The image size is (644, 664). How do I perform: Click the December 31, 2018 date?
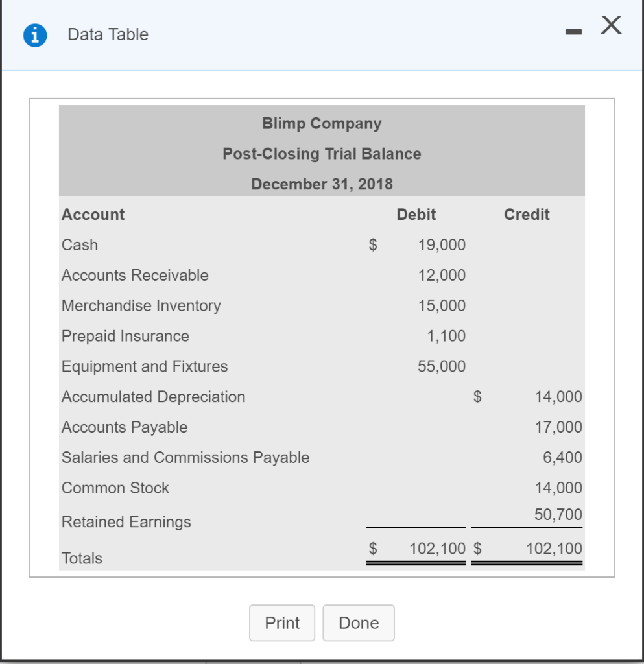click(322, 184)
